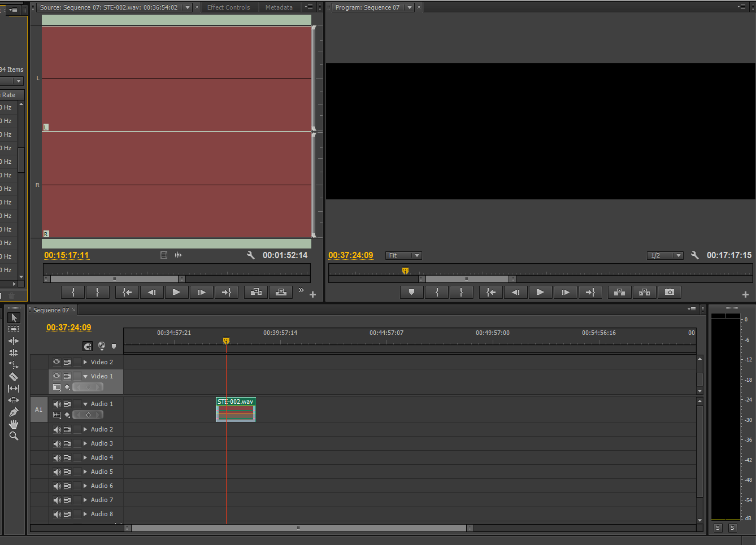Screen dimensions: 756x545
Task: Add marker in Program monitor
Action: [412, 292]
